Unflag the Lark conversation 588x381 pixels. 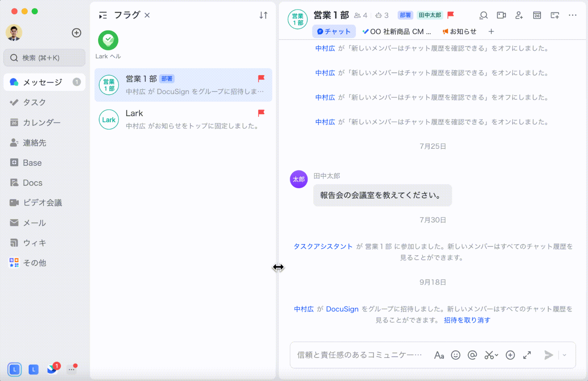coord(261,113)
